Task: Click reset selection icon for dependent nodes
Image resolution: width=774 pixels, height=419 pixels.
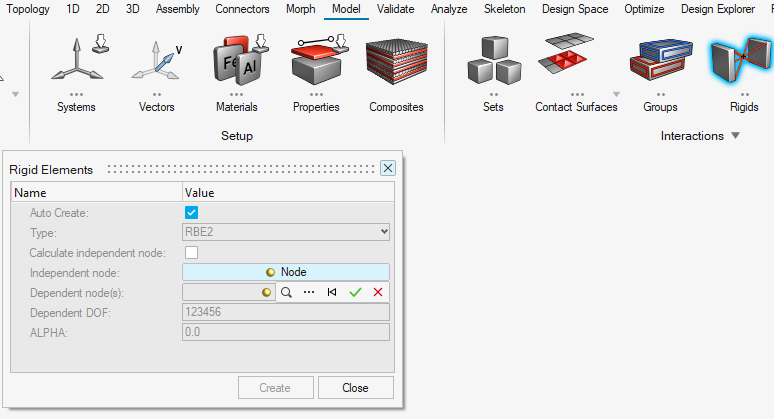Action: 332,292
